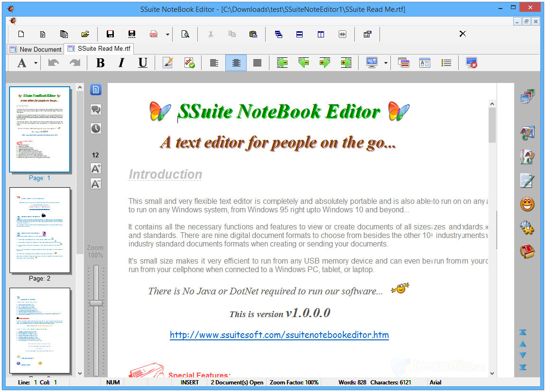Insert a bulleted list
The height and width of the screenshot is (392, 546).
tap(446, 63)
